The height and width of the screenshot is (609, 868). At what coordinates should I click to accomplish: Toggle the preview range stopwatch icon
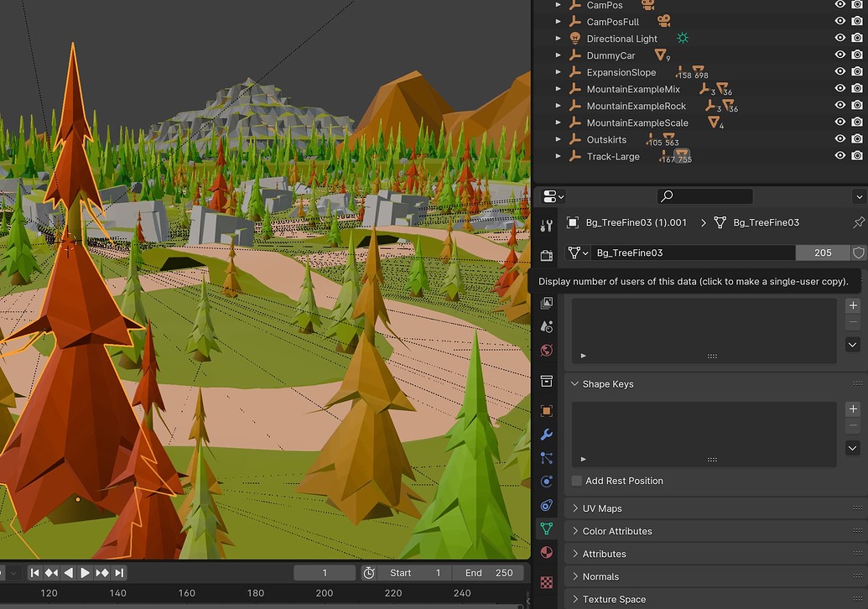(x=369, y=573)
